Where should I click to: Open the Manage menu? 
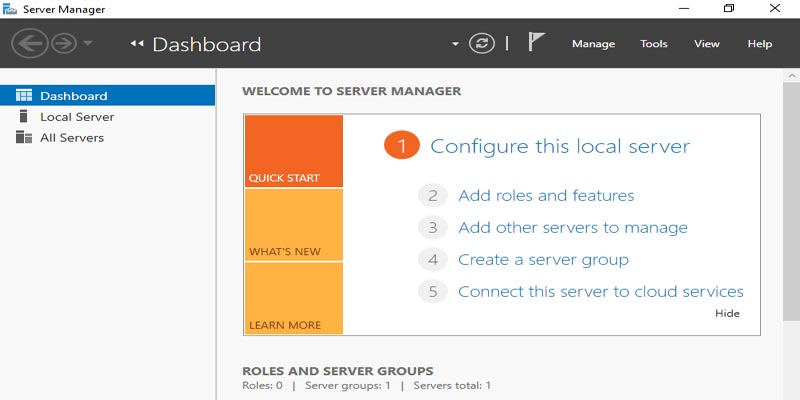tap(593, 44)
